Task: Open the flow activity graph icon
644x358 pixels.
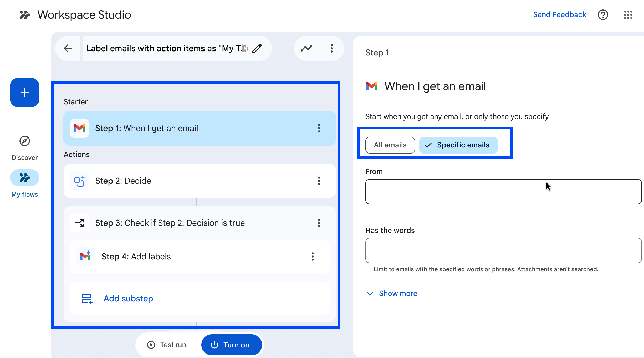Action: (306, 48)
